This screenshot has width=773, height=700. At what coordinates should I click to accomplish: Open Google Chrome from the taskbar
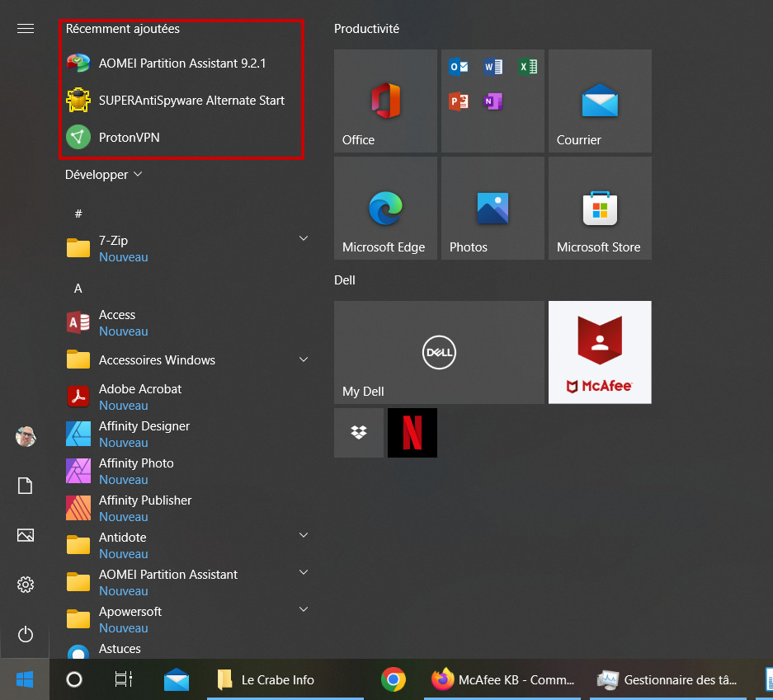(x=394, y=679)
